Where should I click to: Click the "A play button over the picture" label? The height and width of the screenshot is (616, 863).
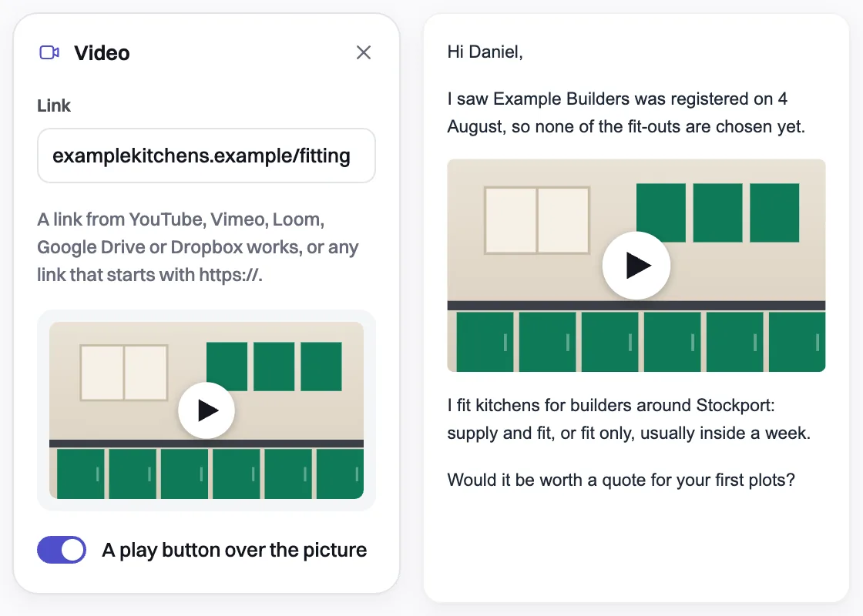(234, 550)
